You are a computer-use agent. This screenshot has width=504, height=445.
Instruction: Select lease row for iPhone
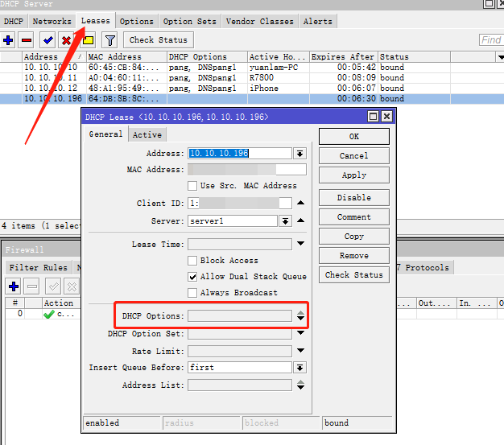pyautogui.click(x=252, y=89)
